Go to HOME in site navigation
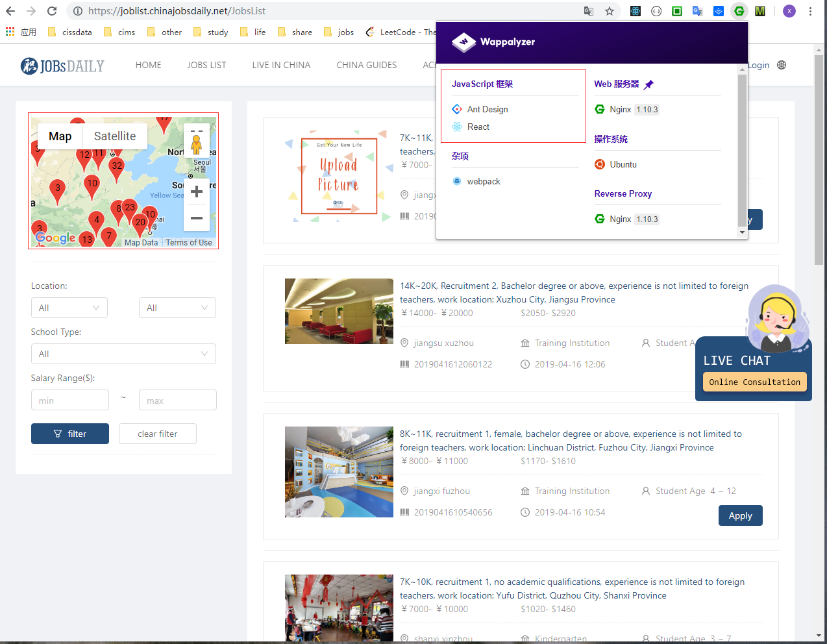827x644 pixels. pos(149,65)
